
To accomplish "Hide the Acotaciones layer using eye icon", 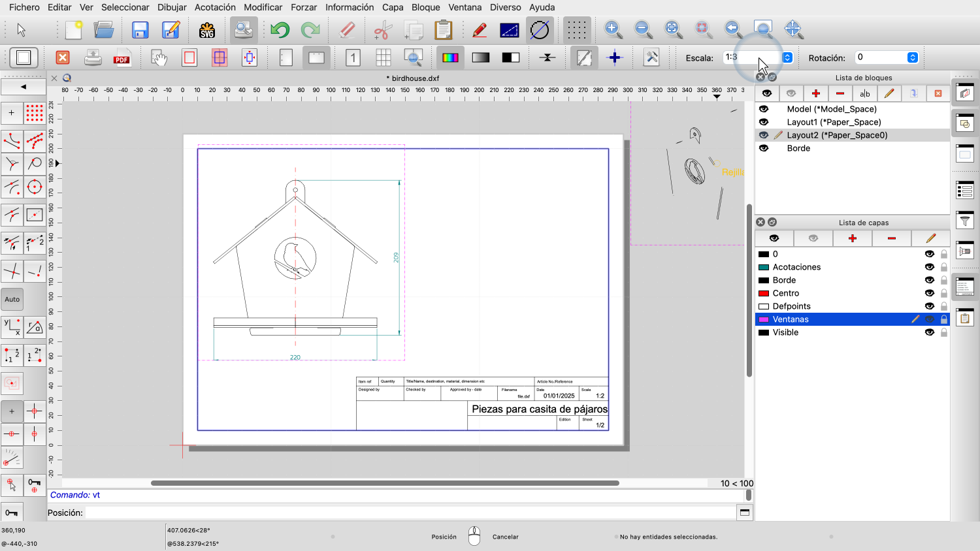I will point(929,267).
